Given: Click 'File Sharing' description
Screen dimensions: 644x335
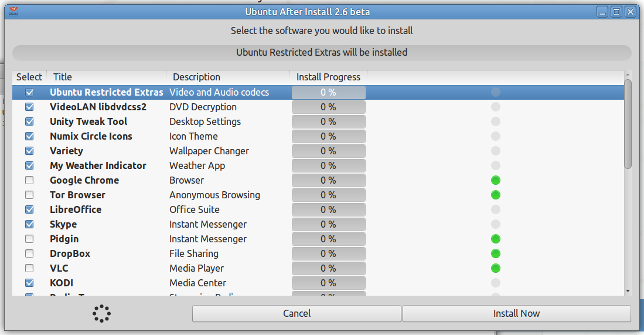Looking at the screenshot, I should coord(194,253).
